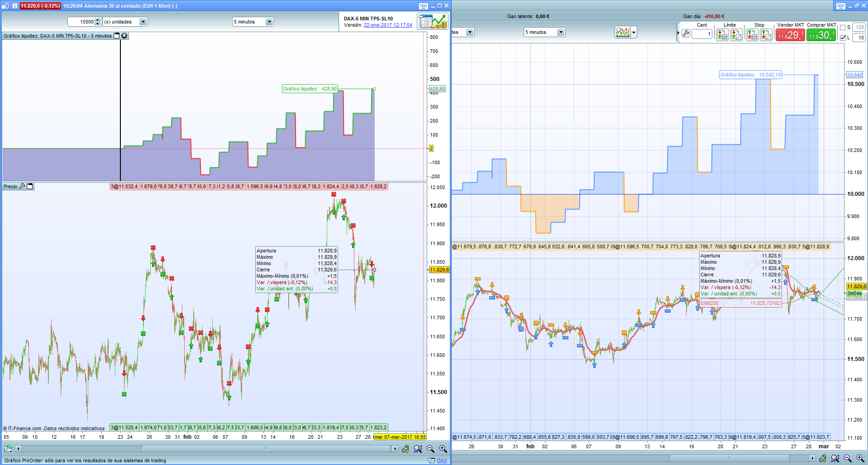Zoom out on the left chart
The width and height of the screenshot is (868, 465).
tap(430, 449)
